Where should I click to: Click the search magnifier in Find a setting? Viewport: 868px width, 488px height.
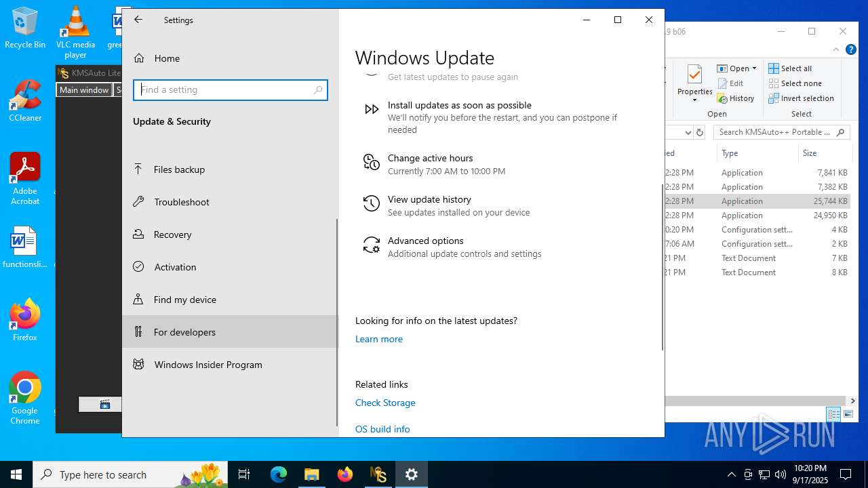click(318, 90)
